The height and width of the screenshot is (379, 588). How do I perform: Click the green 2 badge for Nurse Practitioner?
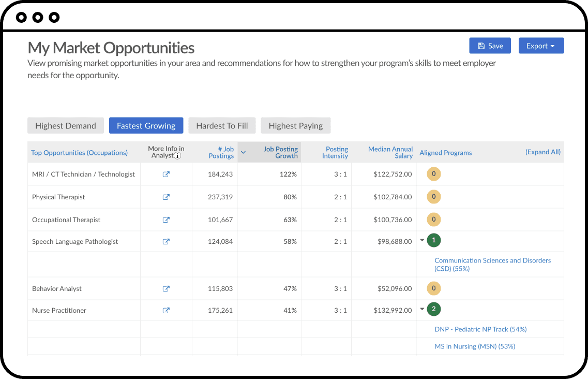click(434, 309)
